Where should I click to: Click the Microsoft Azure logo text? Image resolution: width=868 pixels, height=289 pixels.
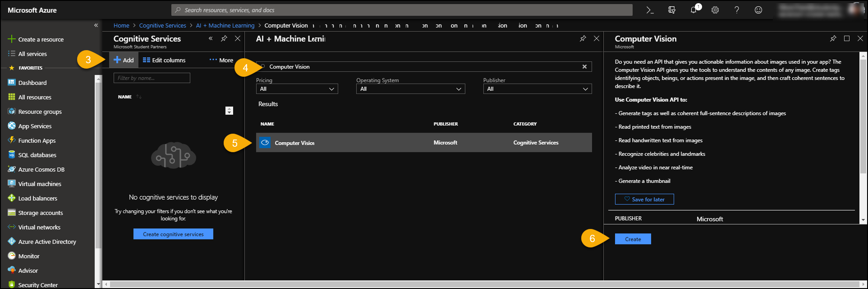(x=32, y=10)
